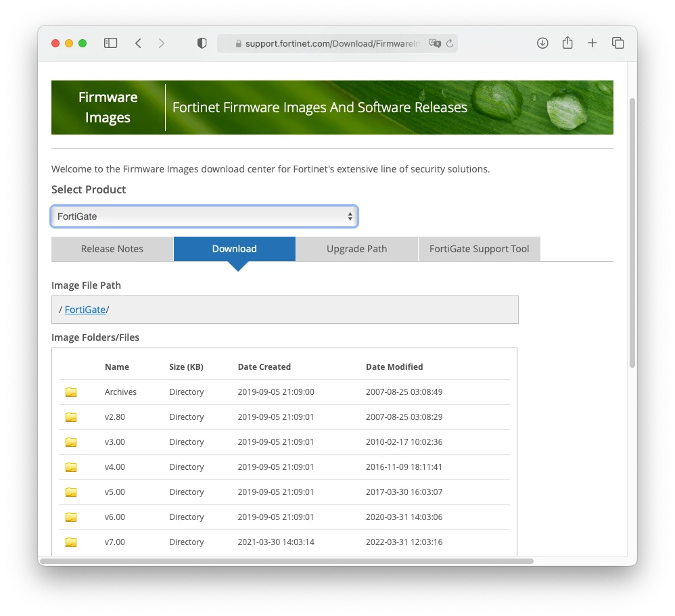This screenshot has height=616, width=675.
Task: Click created date 2019-09-05 21:09:00
Action: click(x=276, y=392)
